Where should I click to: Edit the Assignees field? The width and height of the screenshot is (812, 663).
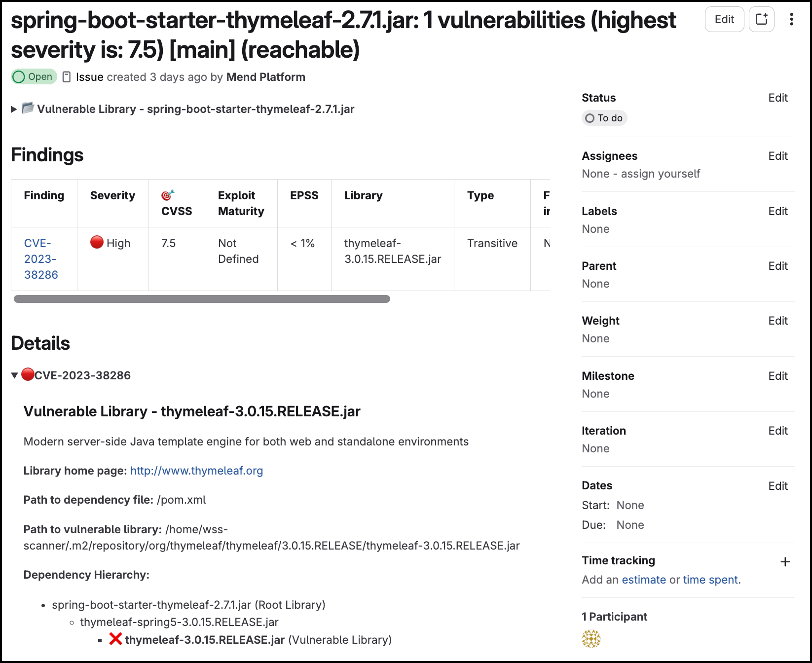pyautogui.click(x=778, y=156)
